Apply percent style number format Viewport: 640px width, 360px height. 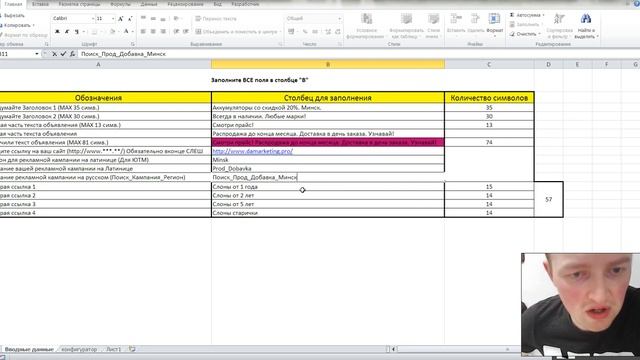click(x=304, y=31)
